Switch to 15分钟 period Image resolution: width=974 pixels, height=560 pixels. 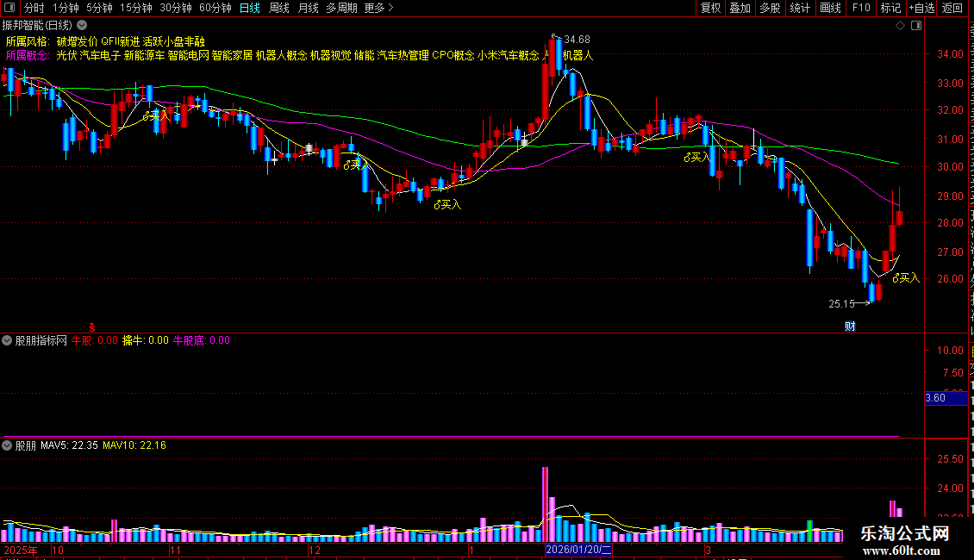(x=135, y=8)
